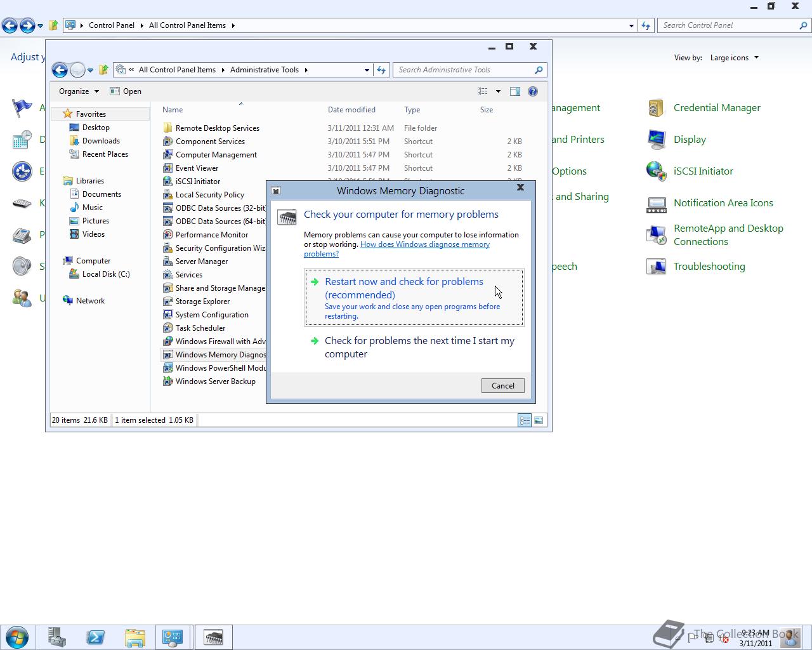Open recent pages dropdown in Administrative Tools
The image size is (812, 650).
[90, 70]
